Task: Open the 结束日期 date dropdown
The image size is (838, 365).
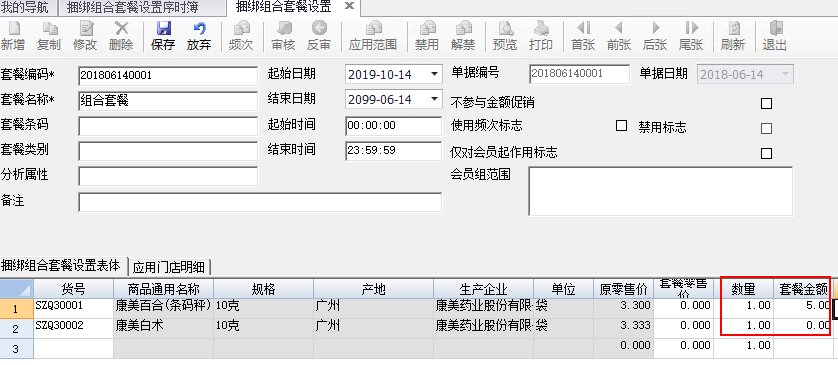Action: 433,99
